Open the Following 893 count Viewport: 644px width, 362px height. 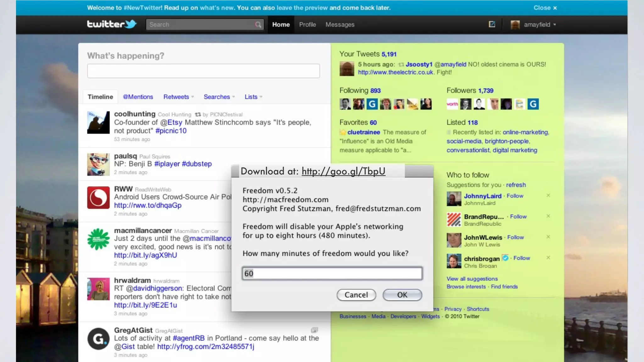(x=375, y=90)
